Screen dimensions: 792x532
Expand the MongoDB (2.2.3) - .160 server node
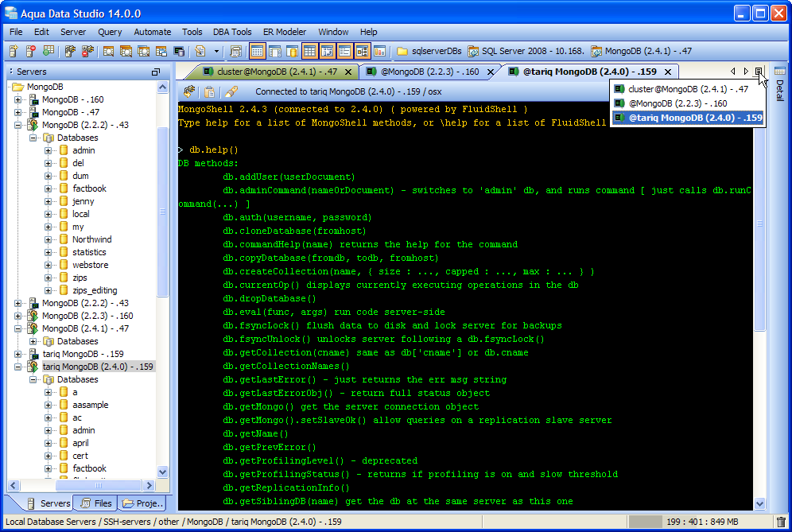[x=18, y=316]
